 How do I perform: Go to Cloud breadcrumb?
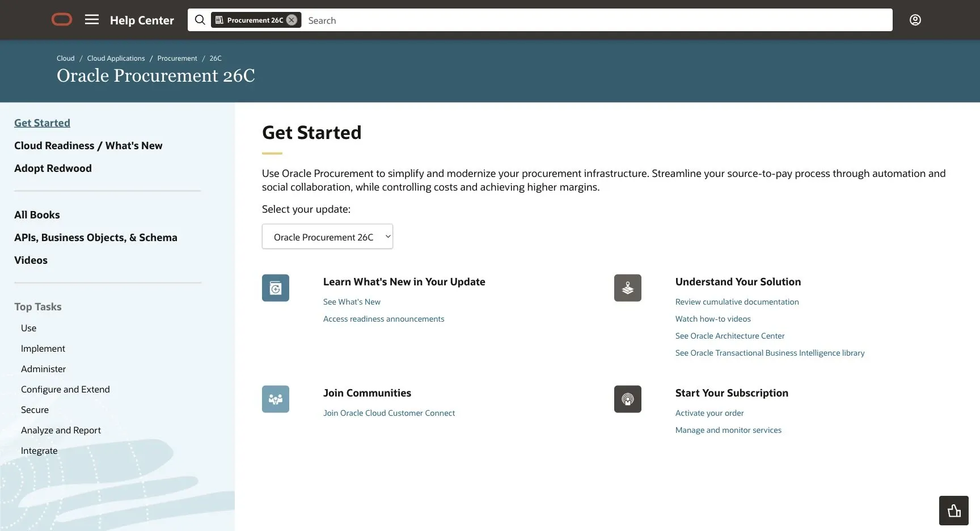[x=65, y=58]
